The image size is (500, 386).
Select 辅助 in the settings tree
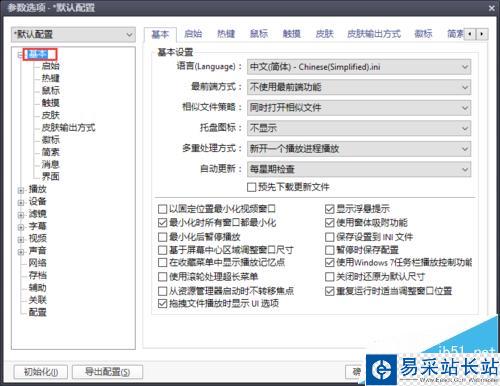[x=37, y=288]
